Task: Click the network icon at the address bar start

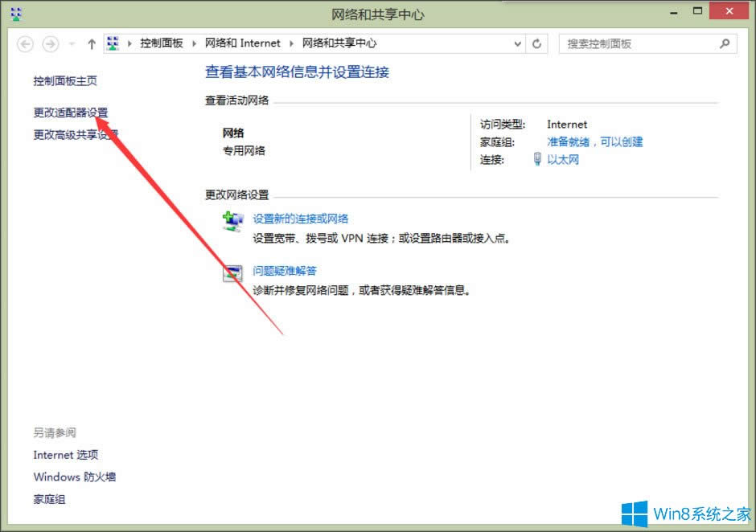Action: coord(113,43)
